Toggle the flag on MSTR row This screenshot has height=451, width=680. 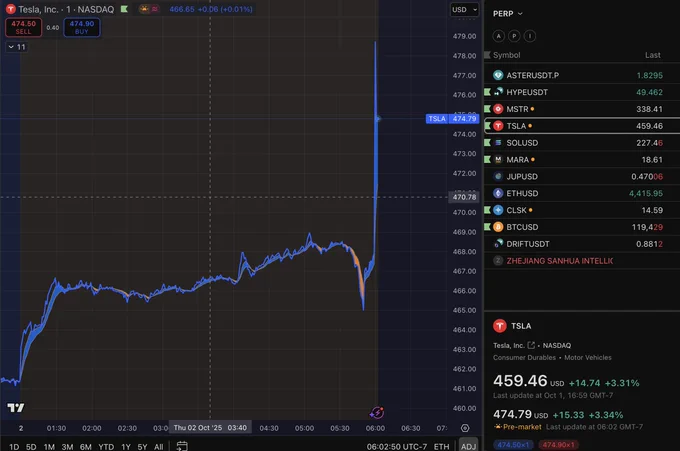[487, 109]
